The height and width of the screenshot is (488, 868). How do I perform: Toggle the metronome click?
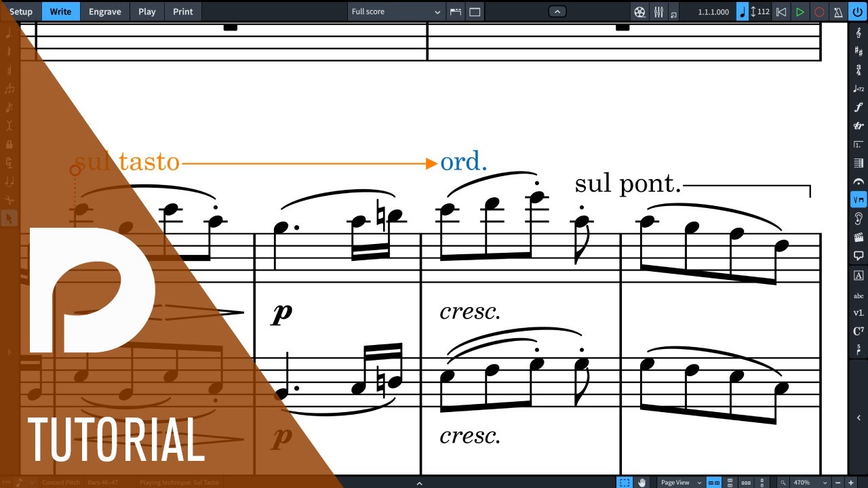click(838, 12)
